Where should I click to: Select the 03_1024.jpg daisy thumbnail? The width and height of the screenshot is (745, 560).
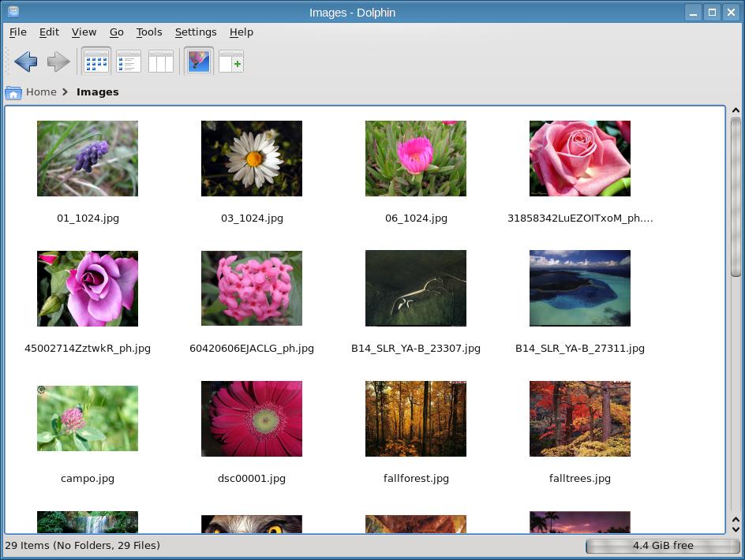pyautogui.click(x=252, y=159)
